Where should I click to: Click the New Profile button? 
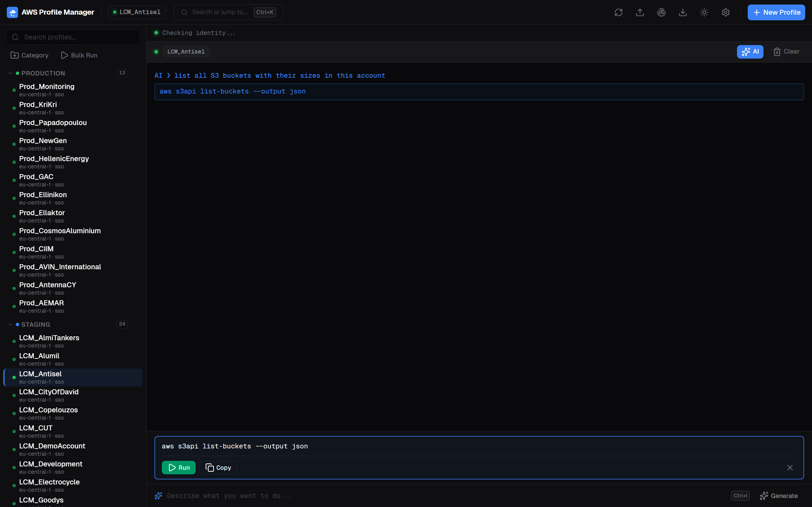click(x=776, y=12)
